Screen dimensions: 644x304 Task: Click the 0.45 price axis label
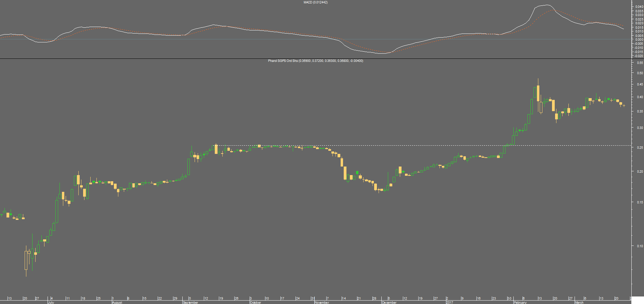(640, 84)
